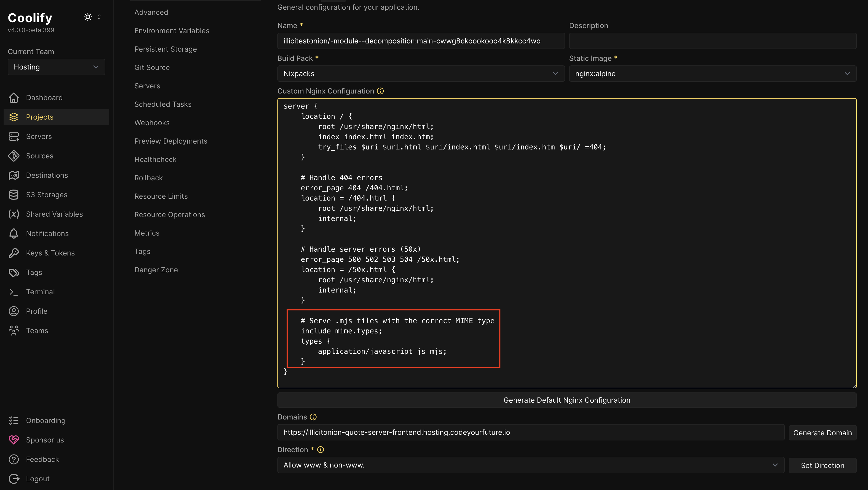Open Keys & Tokens via key icon
The height and width of the screenshot is (490, 868).
(14, 253)
